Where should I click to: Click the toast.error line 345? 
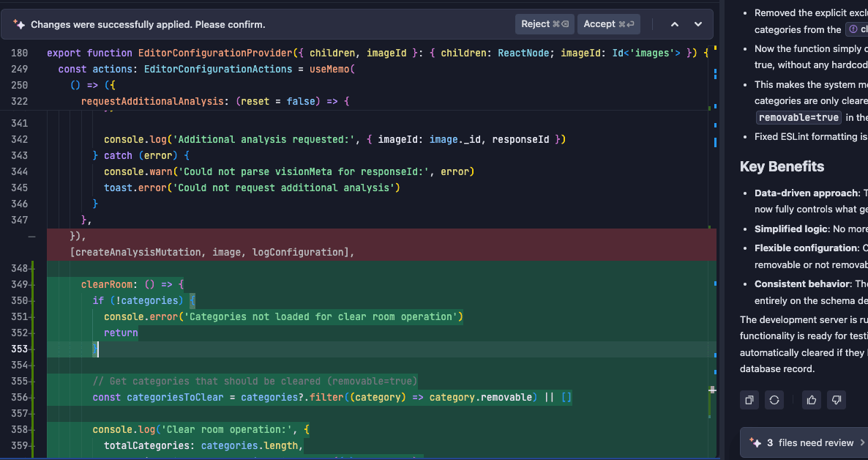[252, 188]
